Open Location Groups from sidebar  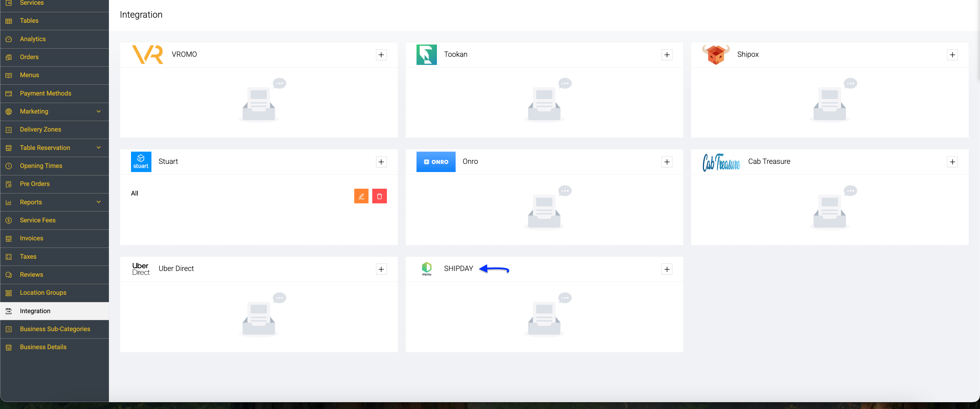(x=54, y=293)
